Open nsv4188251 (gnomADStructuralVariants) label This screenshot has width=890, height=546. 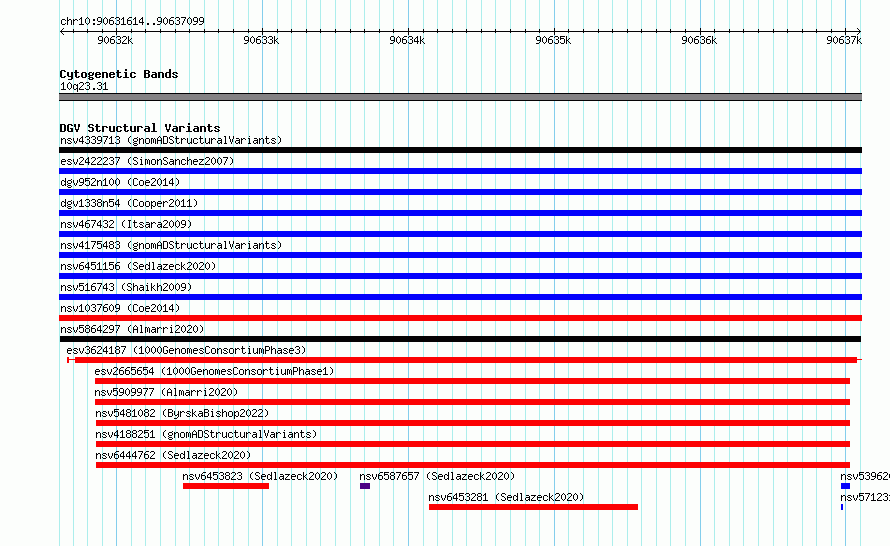[206, 434]
